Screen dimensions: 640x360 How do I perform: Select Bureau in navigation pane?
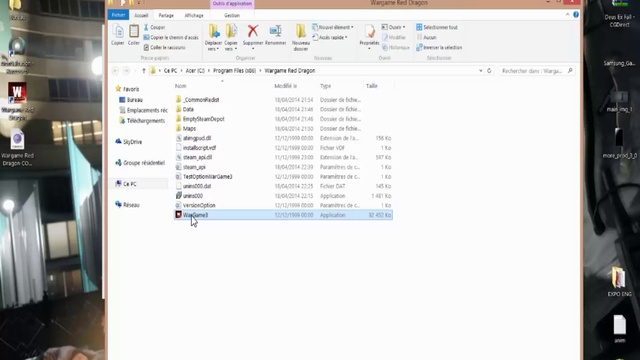(131, 100)
